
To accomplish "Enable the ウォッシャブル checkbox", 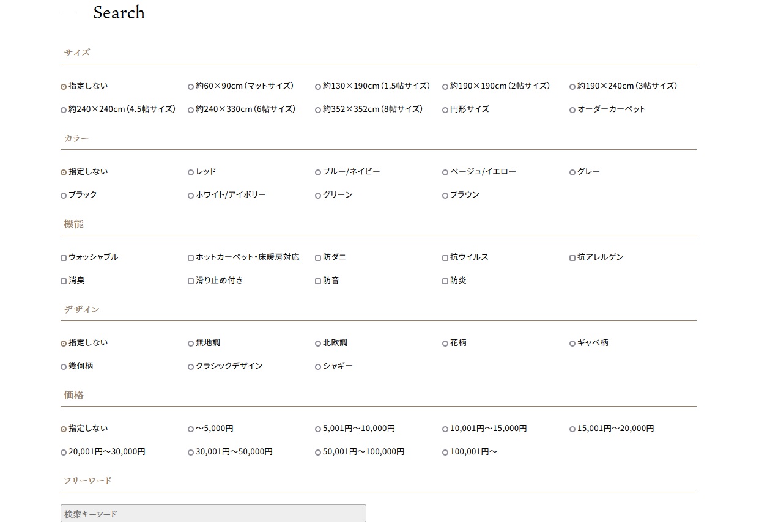I will tap(64, 258).
